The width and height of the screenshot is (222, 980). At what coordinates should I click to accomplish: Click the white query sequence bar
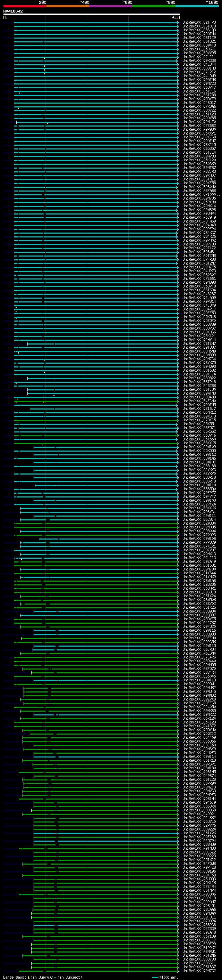pyautogui.click(x=92, y=14)
